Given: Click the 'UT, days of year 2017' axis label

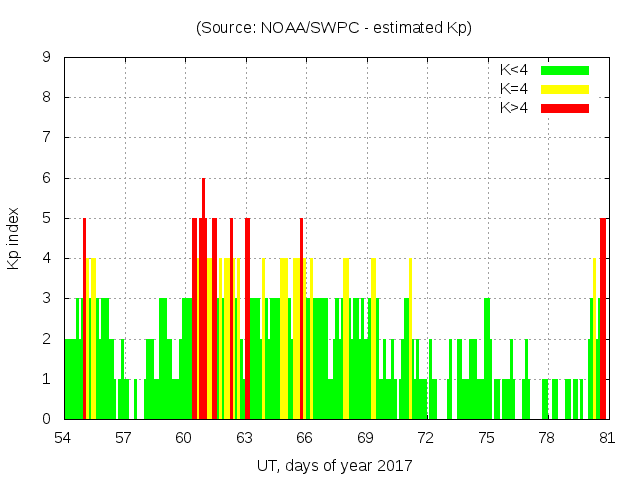Looking at the screenshot, I should pos(333,465).
